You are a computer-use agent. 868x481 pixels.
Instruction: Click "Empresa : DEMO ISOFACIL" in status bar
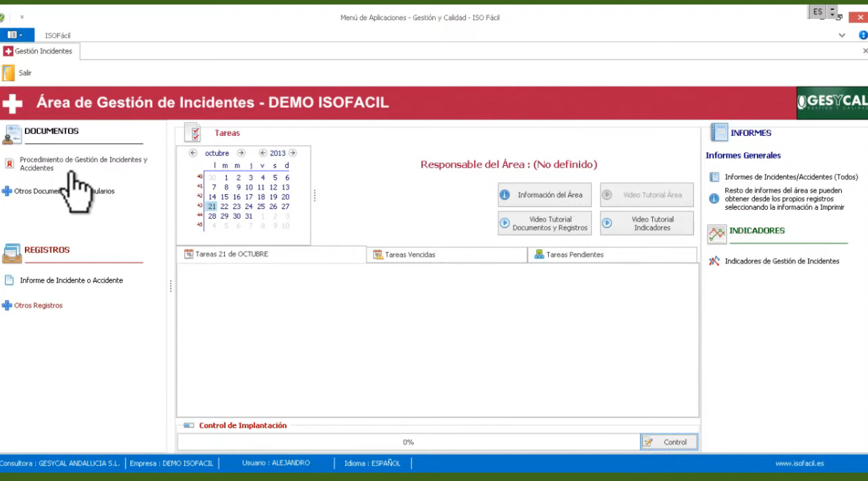coord(171,463)
